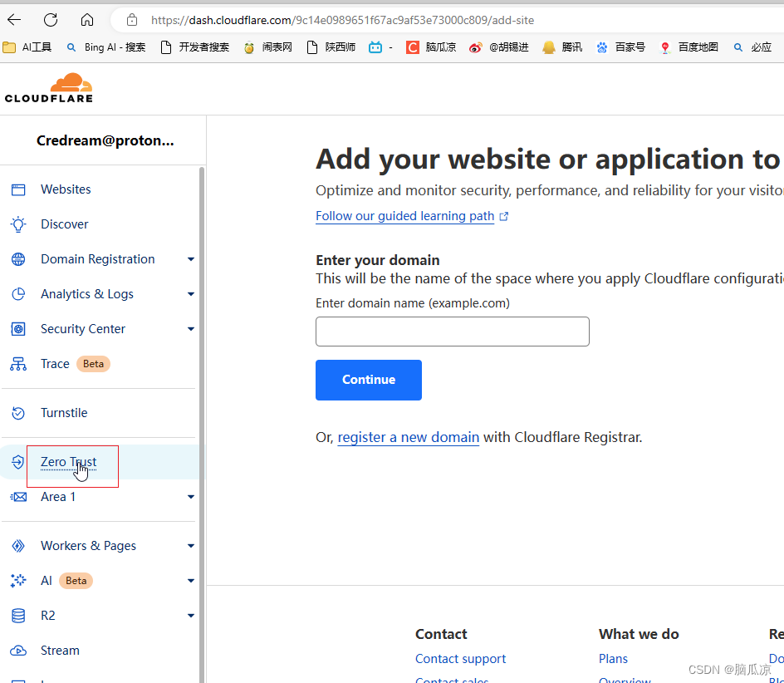Viewport: 784px width, 683px height.
Task: Select Zero Trust in the sidebar
Action: [68, 462]
